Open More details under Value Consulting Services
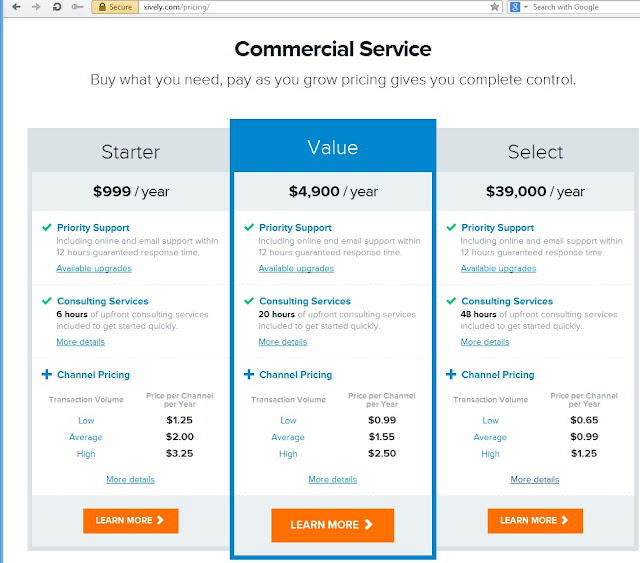The image size is (640, 563). (283, 342)
